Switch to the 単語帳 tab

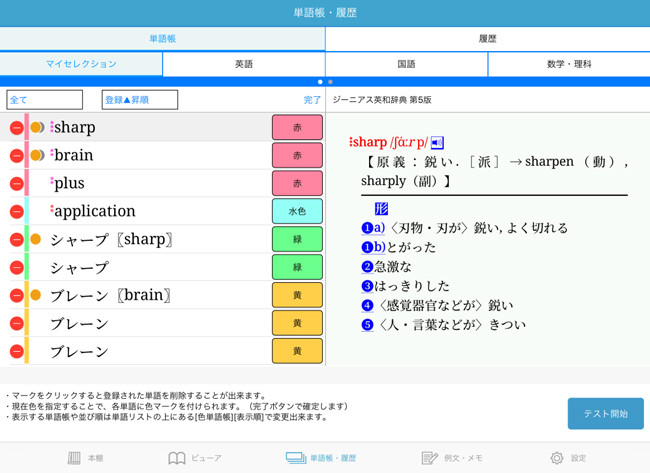click(162, 39)
